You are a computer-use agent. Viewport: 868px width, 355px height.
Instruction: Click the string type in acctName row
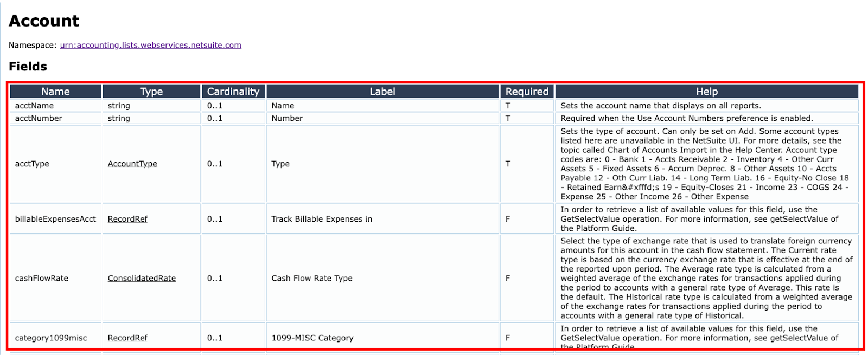119,106
